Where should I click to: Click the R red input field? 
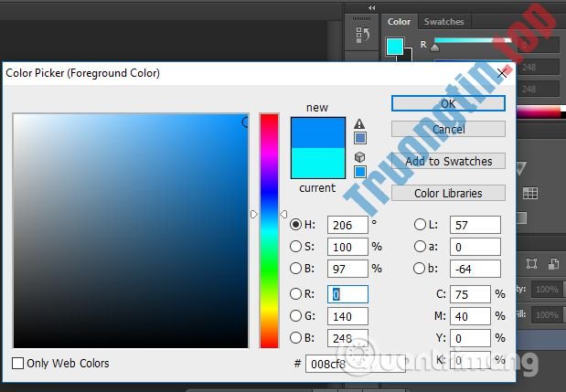[347, 294]
